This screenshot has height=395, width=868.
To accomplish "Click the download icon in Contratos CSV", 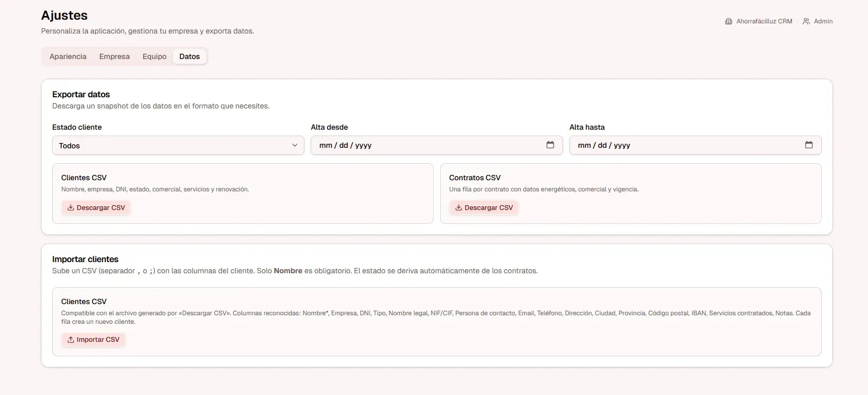I will pos(459,208).
